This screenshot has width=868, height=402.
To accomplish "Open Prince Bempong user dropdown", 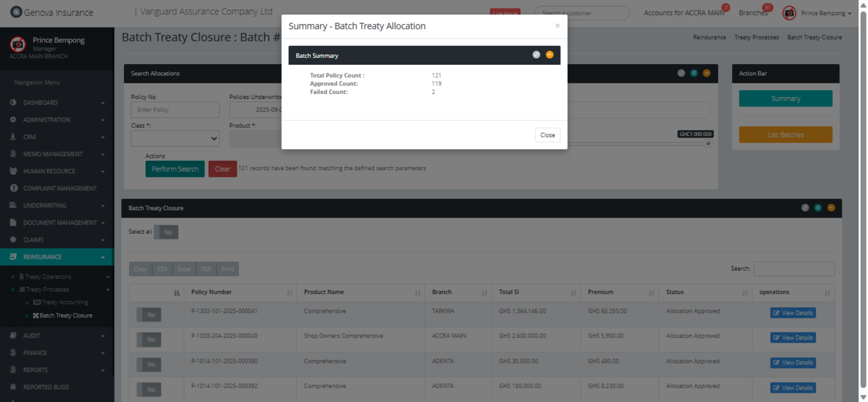I will point(826,13).
